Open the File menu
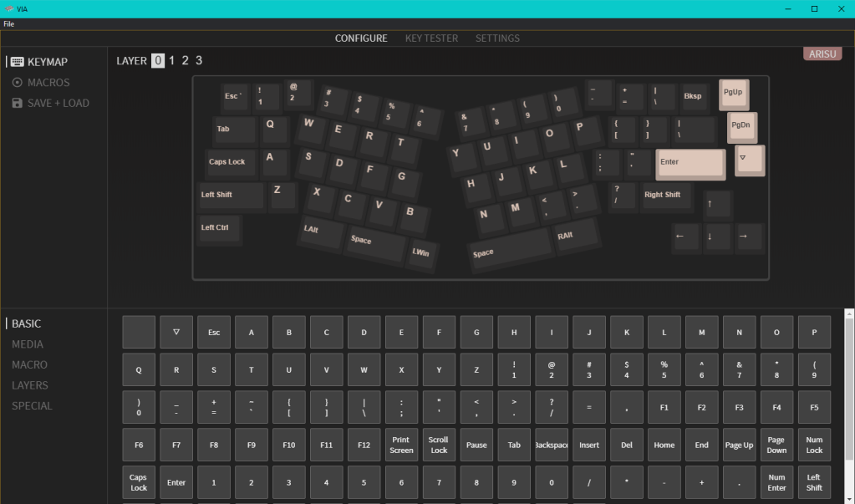Screen dimensions: 855x504 click(x=8, y=23)
